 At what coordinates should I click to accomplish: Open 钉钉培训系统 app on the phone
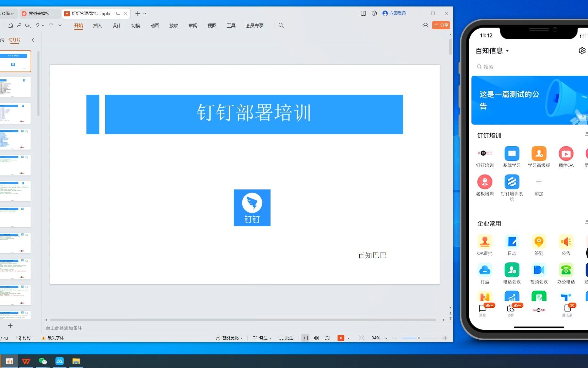(512, 188)
